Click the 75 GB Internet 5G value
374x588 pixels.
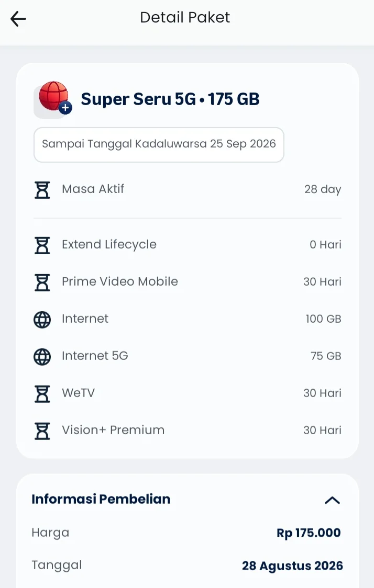tap(326, 356)
